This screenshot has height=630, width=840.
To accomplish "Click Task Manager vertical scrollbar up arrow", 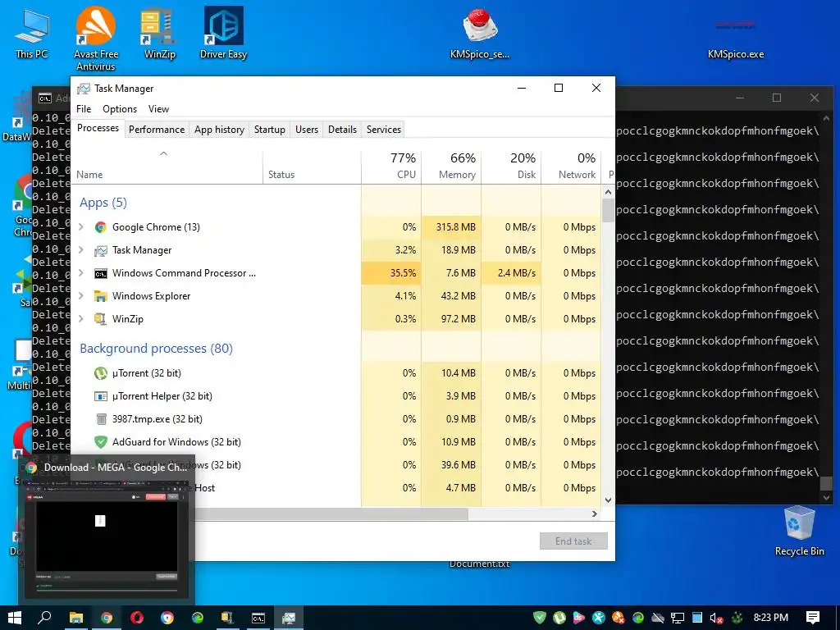I will [x=608, y=192].
